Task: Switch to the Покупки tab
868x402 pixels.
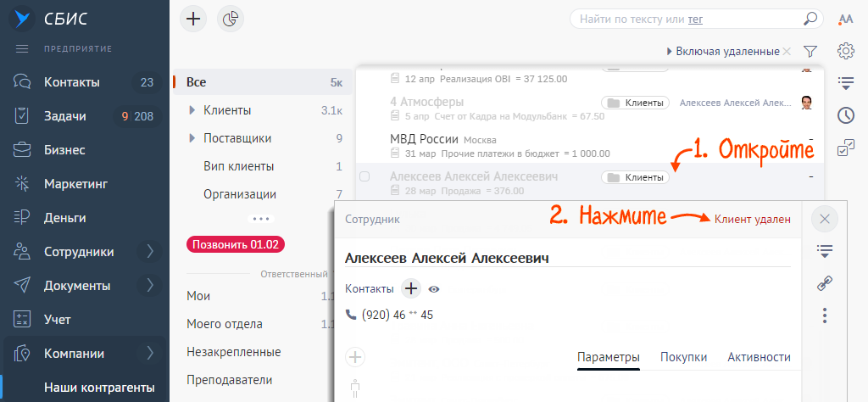Action: [x=683, y=357]
